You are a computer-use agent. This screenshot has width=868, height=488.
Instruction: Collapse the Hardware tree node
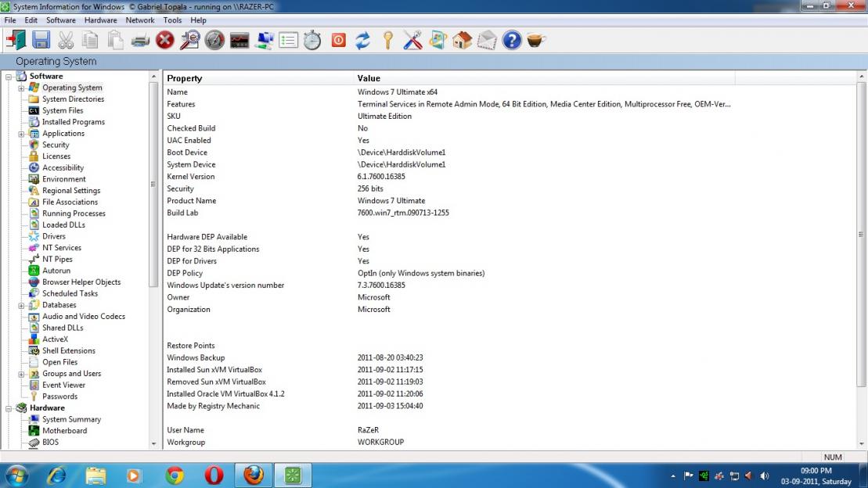click(9, 408)
